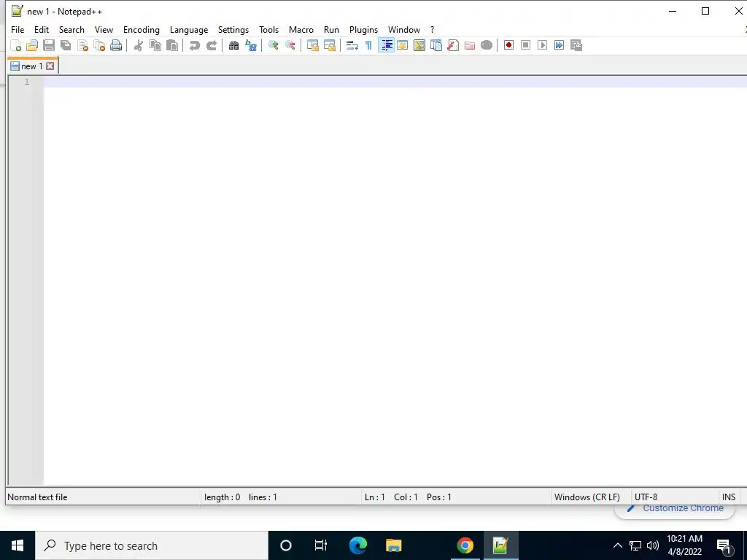Toggle the highlighted indent guide button
Viewport: 747px width, 560px height.
point(386,45)
